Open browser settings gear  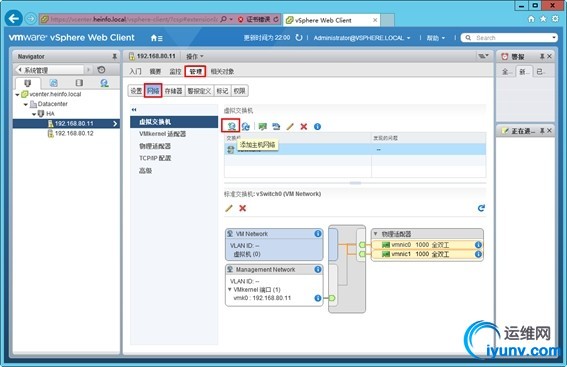pyautogui.click(x=555, y=19)
